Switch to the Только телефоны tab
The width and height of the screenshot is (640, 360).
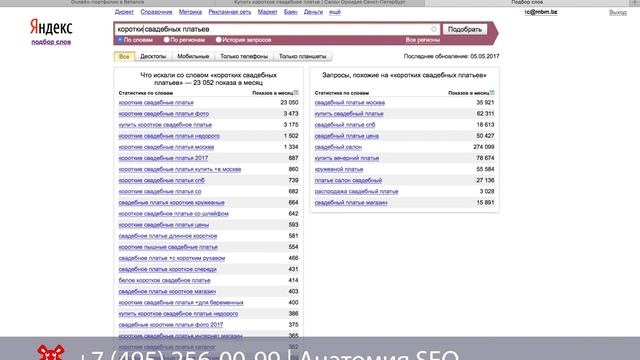coord(244,56)
